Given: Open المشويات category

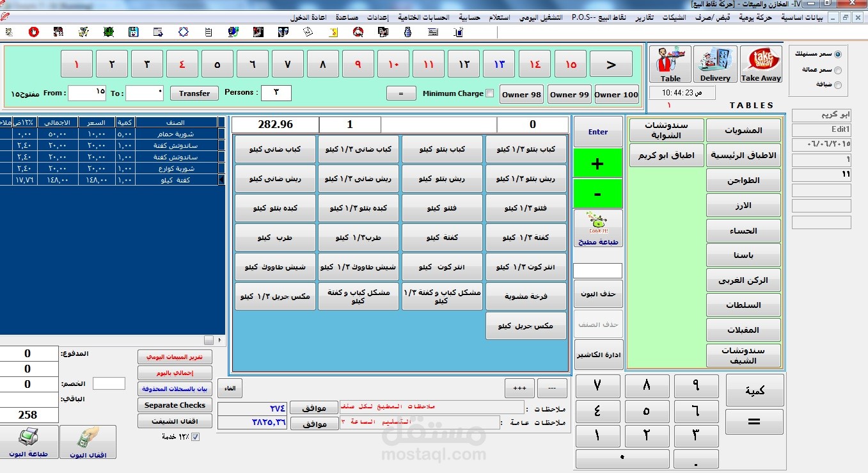Looking at the screenshot, I should 743,131.
